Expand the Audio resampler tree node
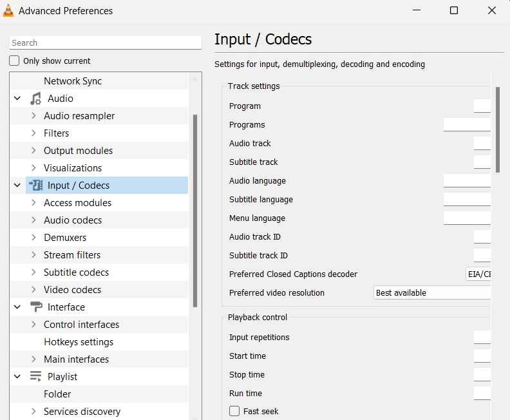This screenshot has width=510, height=420. pyautogui.click(x=33, y=115)
